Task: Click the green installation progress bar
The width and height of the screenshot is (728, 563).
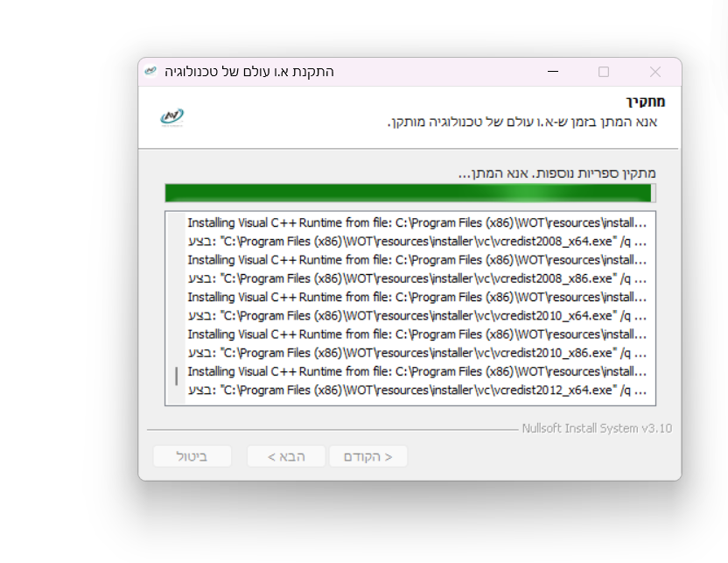Action: pos(409,194)
